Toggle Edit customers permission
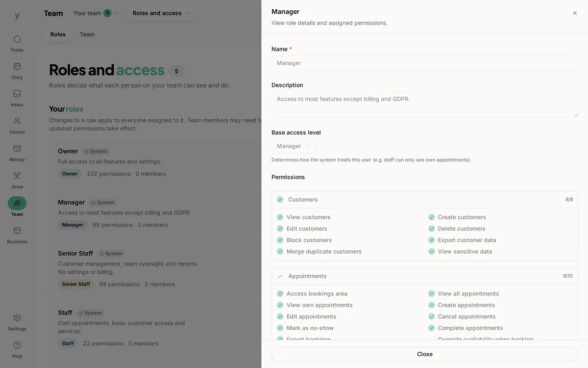588x368 pixels. 280,229
